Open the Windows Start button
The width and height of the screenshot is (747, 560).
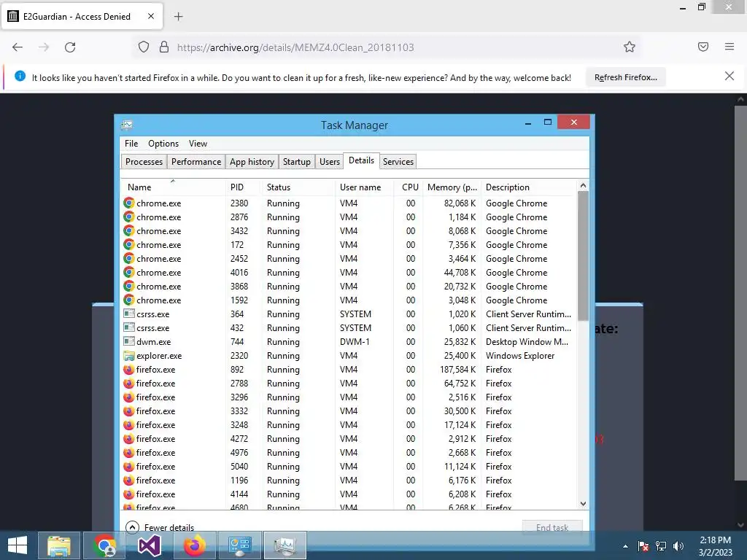point(18,545)
